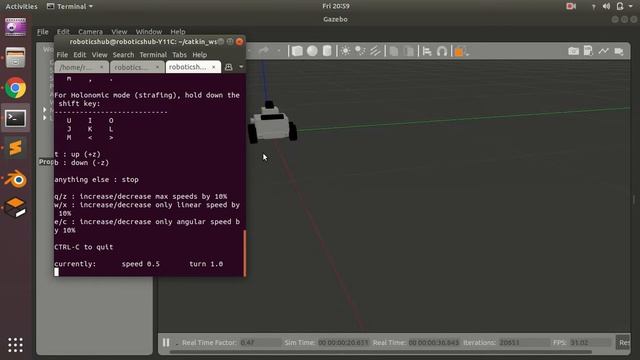Launch Blender from the dock
This screenshot has height=360, width=640.
16,178
